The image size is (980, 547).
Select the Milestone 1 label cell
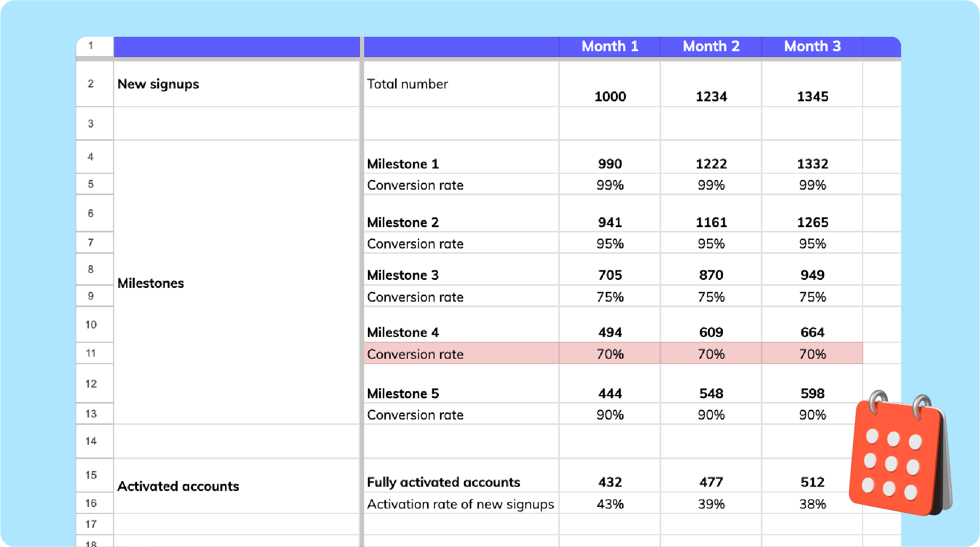403,164
